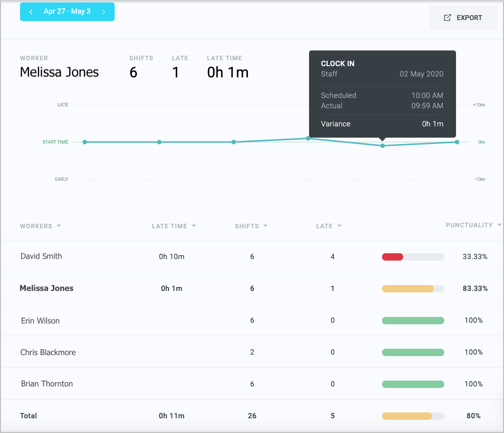Viewport: 504px width, 433px height.
Task: Open the Late Time column sort arrow
Action: [194, 226]
